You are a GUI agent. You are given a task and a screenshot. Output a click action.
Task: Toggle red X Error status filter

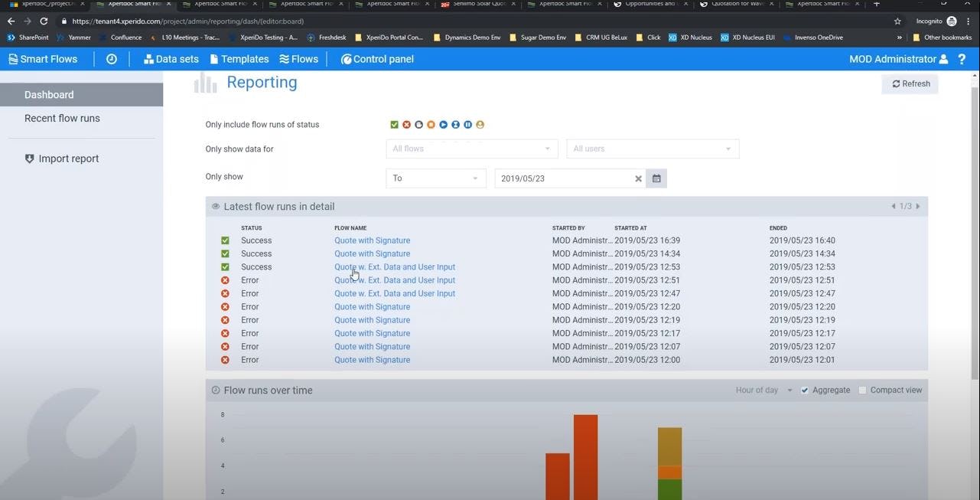click(x=406, y=125)
